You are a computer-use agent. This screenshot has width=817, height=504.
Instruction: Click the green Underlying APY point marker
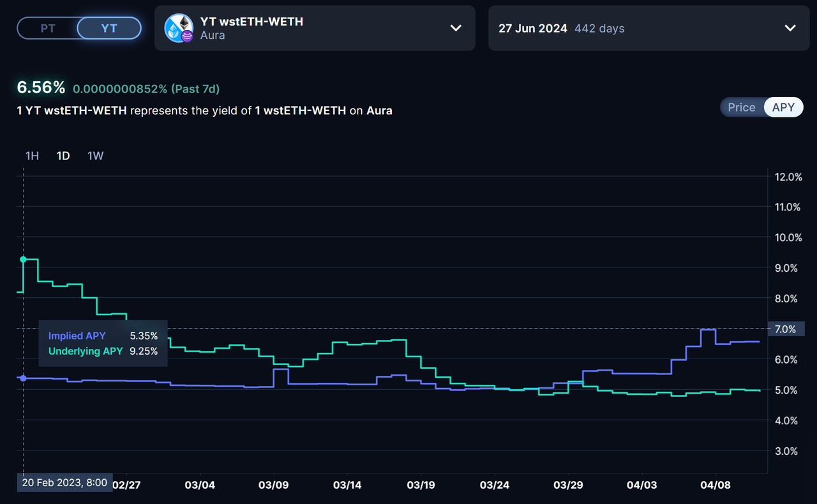[24, 259]
